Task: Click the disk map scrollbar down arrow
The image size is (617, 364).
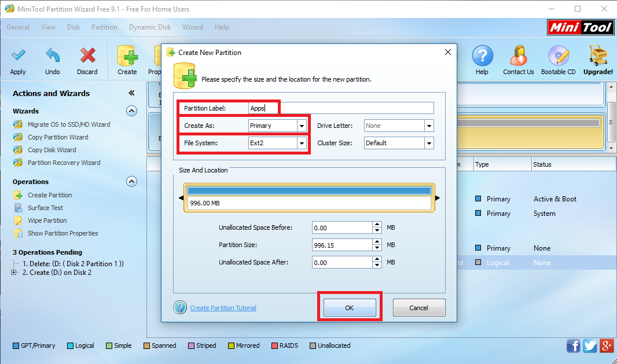Action: pyautogui.click(x=611, y=148)
